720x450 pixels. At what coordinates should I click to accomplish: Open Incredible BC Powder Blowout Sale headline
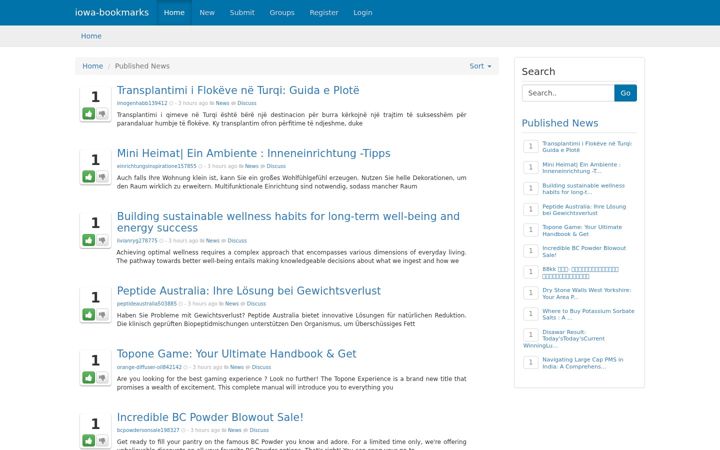tap(210, 417)
